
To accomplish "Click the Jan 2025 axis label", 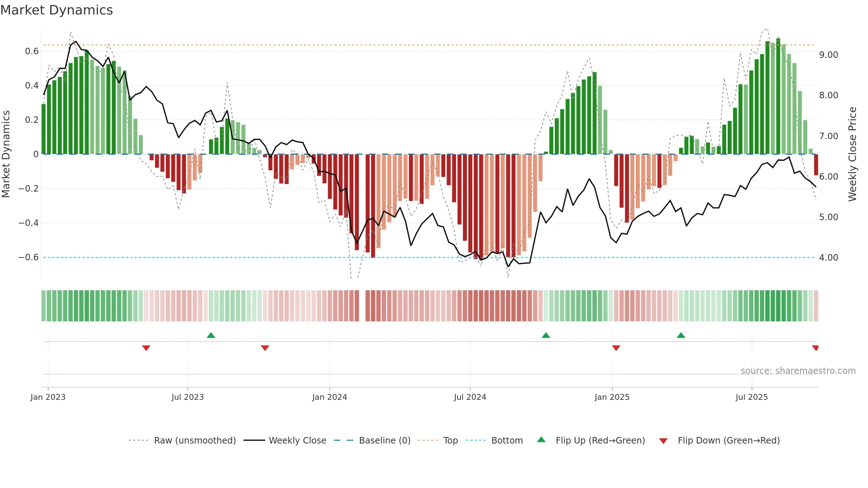I will (x=612, y=397).
